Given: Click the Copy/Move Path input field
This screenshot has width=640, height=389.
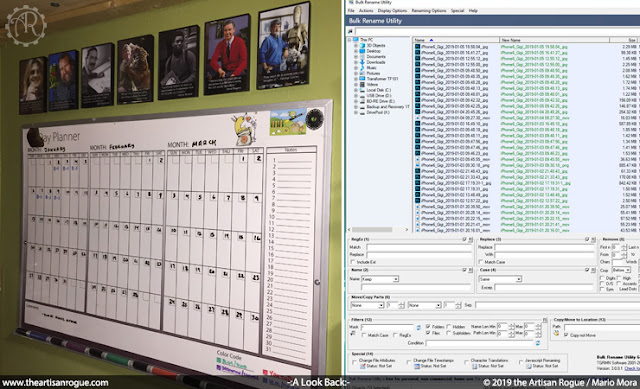Looking at the screenshot, I should pos(602,327).
